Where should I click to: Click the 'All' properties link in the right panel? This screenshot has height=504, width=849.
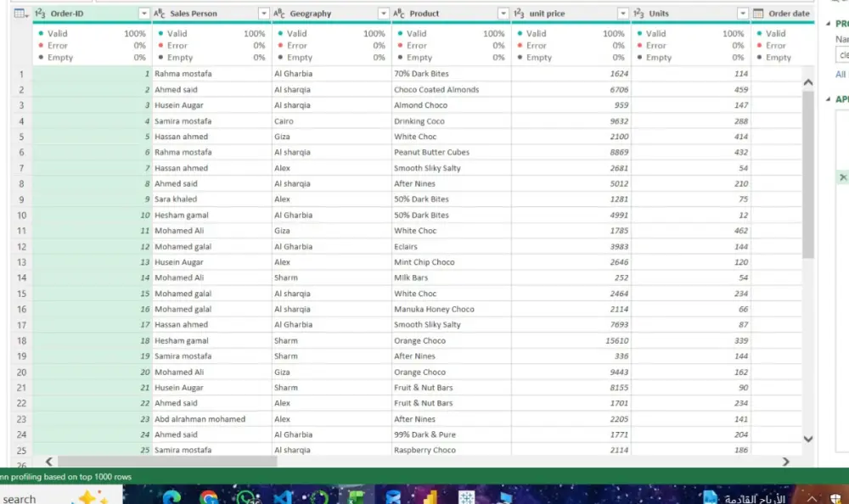pyautogui.click(x=839, y=74)
